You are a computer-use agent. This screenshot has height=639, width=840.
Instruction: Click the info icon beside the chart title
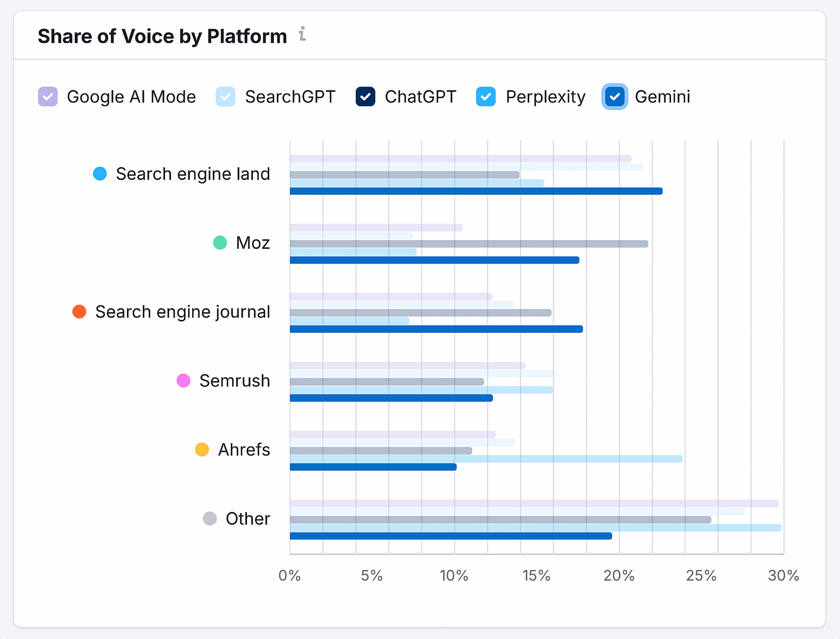coord(302,34)
